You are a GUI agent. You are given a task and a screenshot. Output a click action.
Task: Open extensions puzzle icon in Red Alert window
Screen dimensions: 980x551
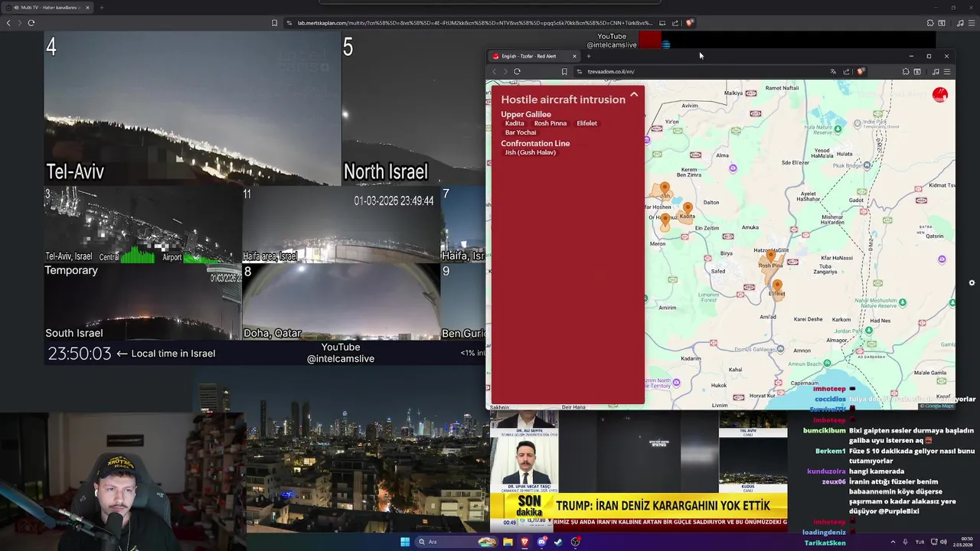coord(906,71)
